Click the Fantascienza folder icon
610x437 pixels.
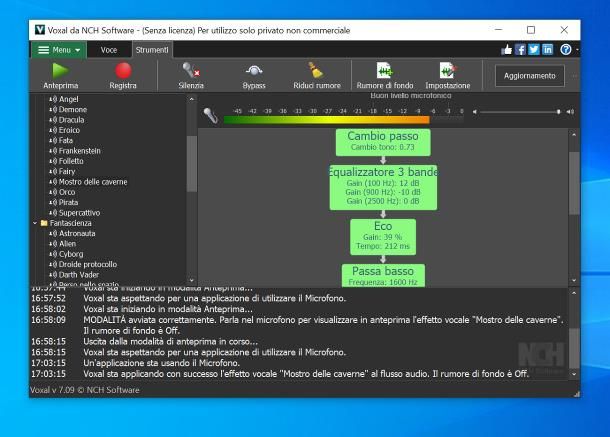(44, 223)
